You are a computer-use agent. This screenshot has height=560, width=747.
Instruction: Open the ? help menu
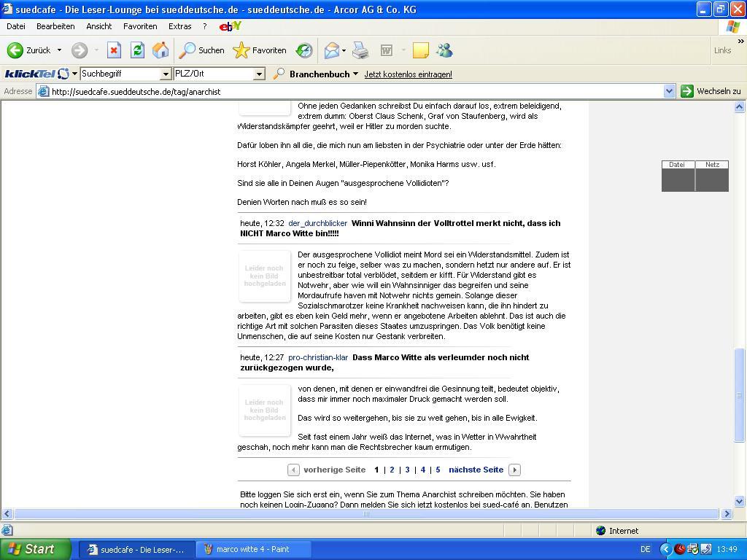click(x=205, y=27)
